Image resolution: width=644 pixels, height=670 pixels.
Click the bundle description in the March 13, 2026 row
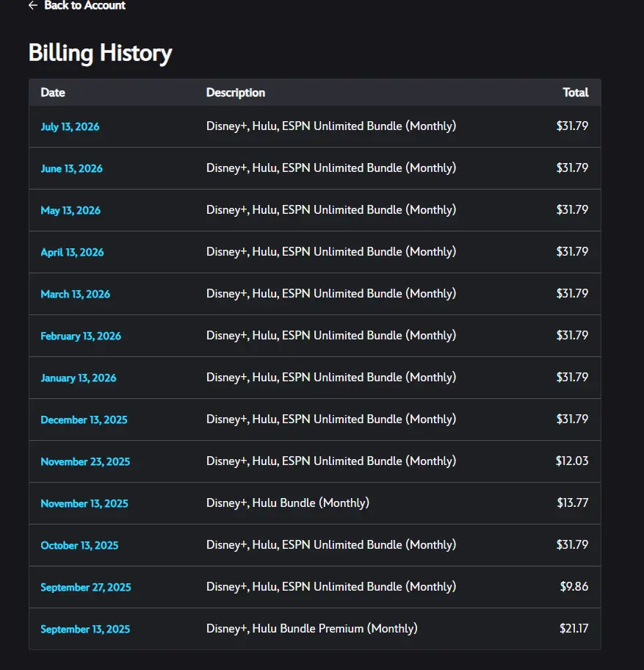[x=331, y=294]
